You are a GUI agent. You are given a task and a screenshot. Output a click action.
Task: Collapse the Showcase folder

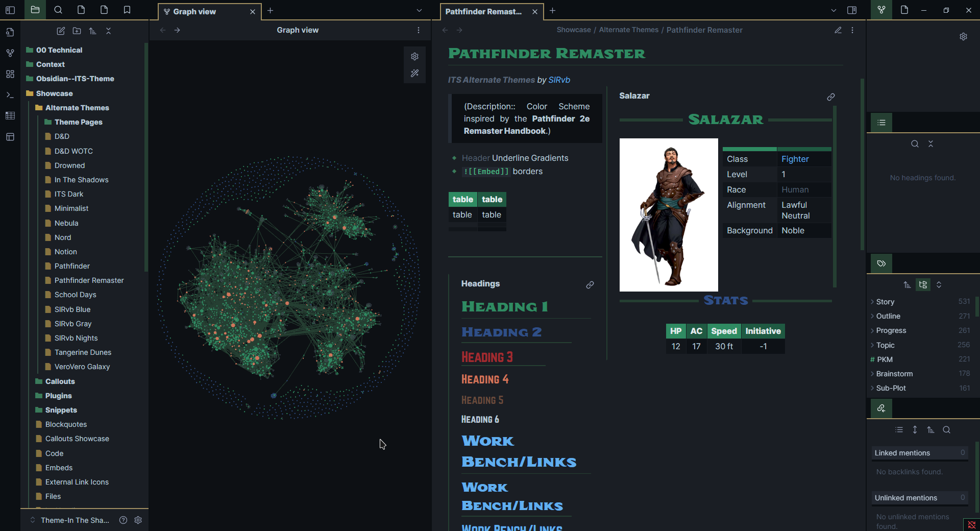coord(54,93)
